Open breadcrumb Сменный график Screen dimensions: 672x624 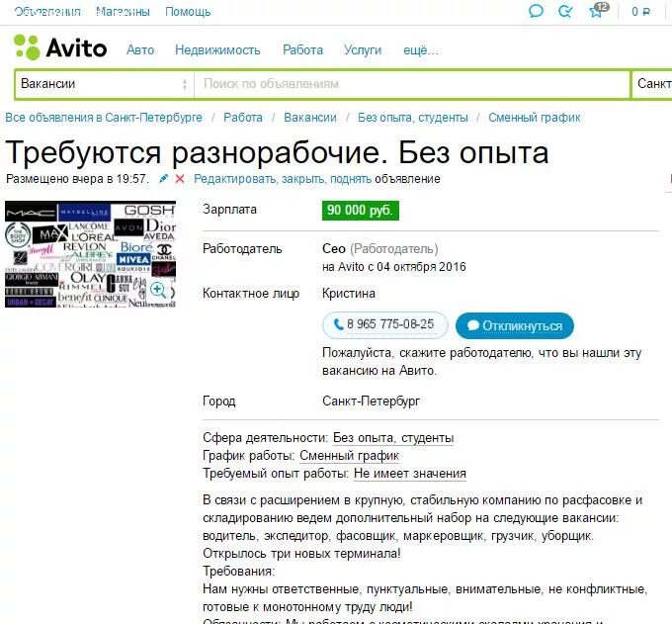click(x=535, y=118)
